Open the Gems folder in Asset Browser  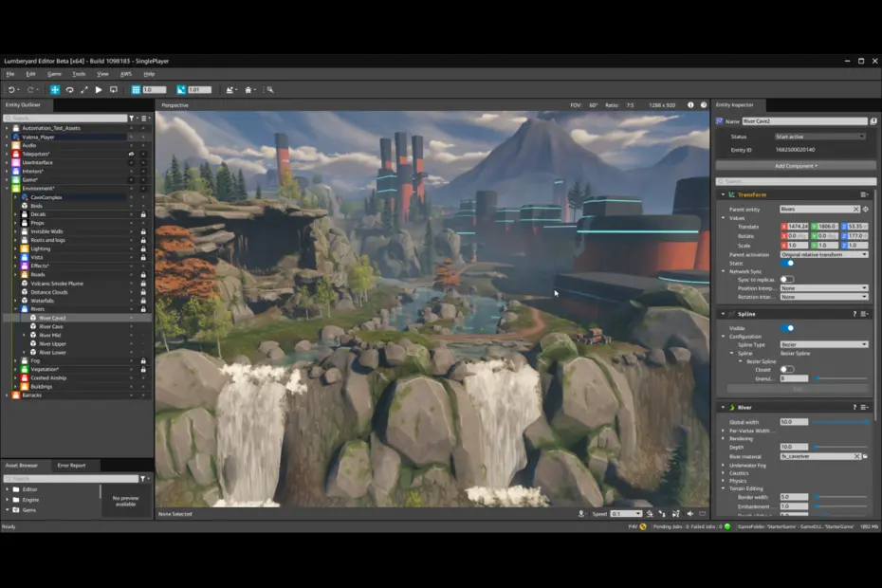point(29,510)
